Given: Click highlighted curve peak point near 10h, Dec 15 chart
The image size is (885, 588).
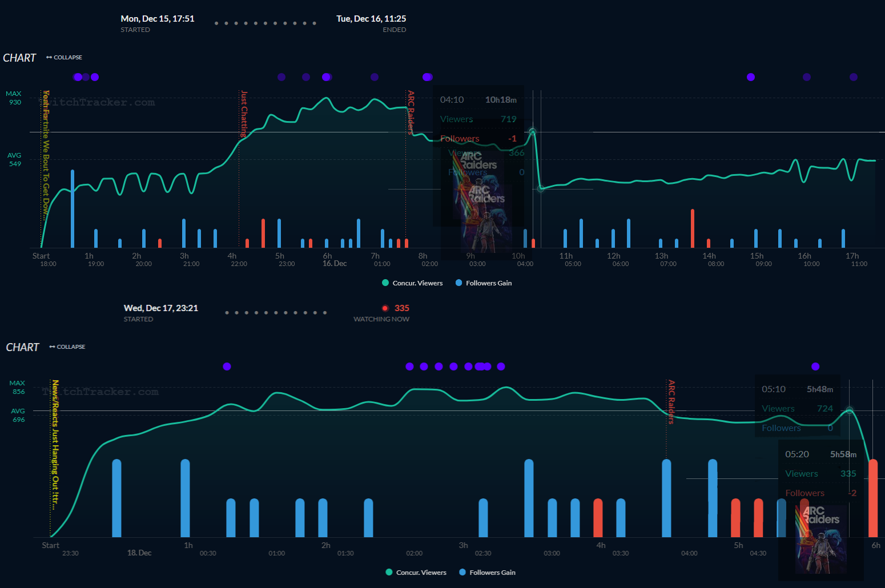Looking at the screenshot, I should point(533,132).
